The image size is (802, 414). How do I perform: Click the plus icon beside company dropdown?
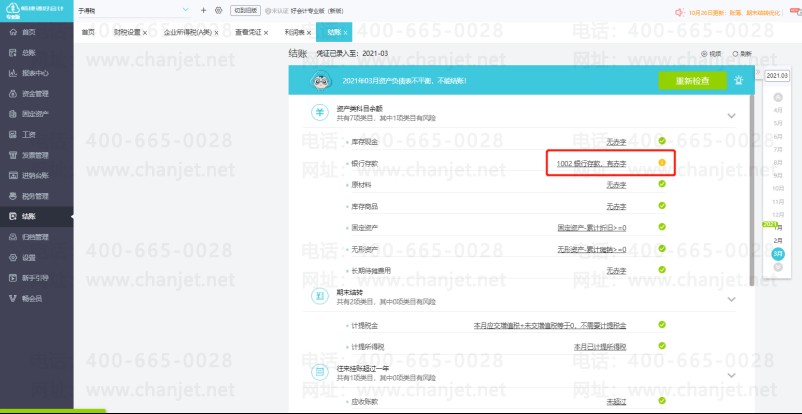coord(204,10)
